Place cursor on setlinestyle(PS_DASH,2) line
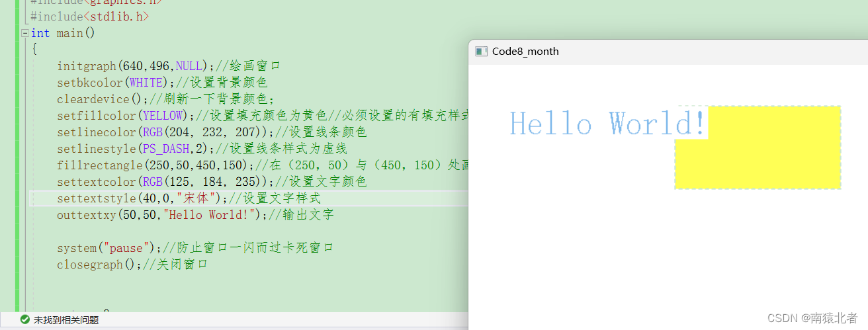This screenshot has width=868, height=330. (202, 149)
